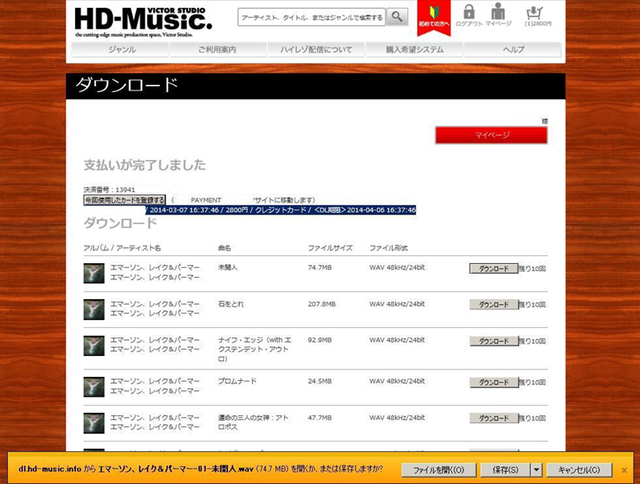Download the track 未開人
The height and width of the screenshot is (484, 640).
click(493, 269)
